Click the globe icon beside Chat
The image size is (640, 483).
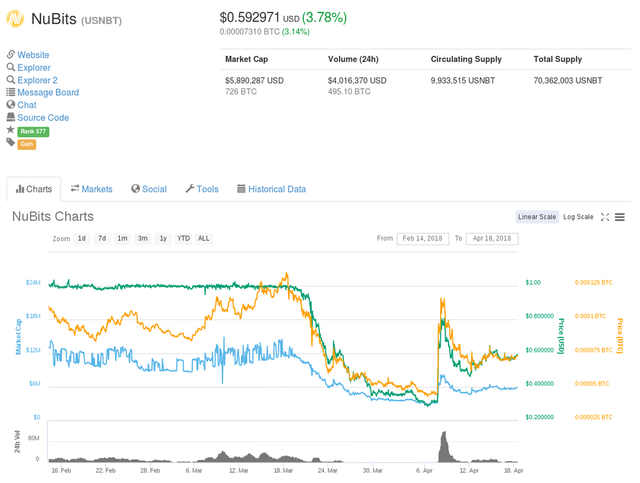point(11,105)
